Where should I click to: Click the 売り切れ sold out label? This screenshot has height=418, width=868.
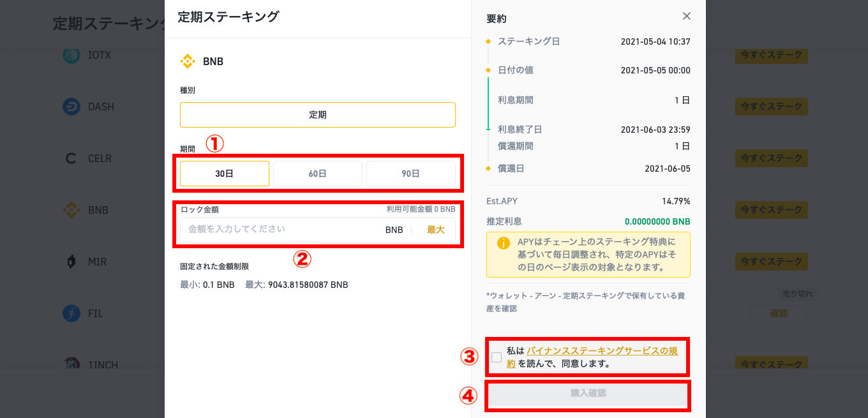point(797,294)
